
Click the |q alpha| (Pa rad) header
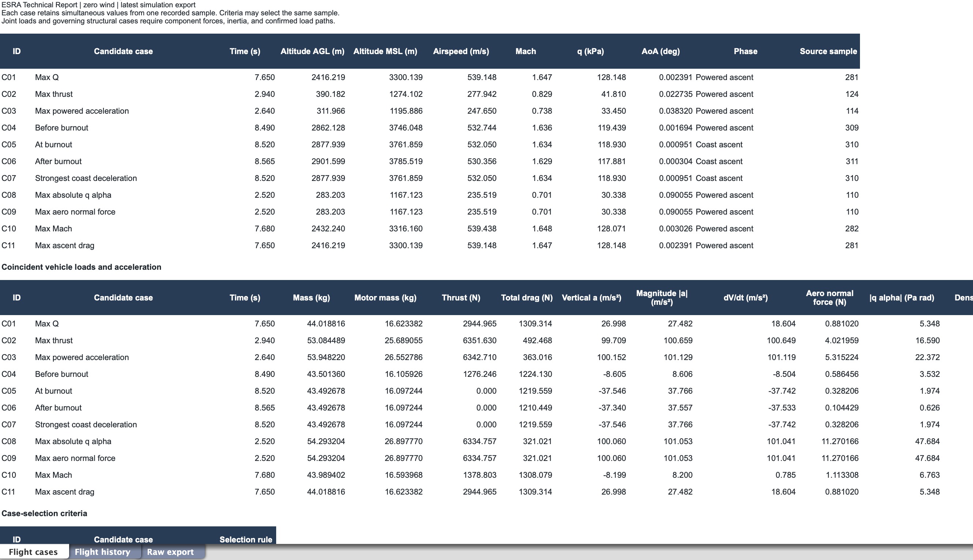coord(901,297)
